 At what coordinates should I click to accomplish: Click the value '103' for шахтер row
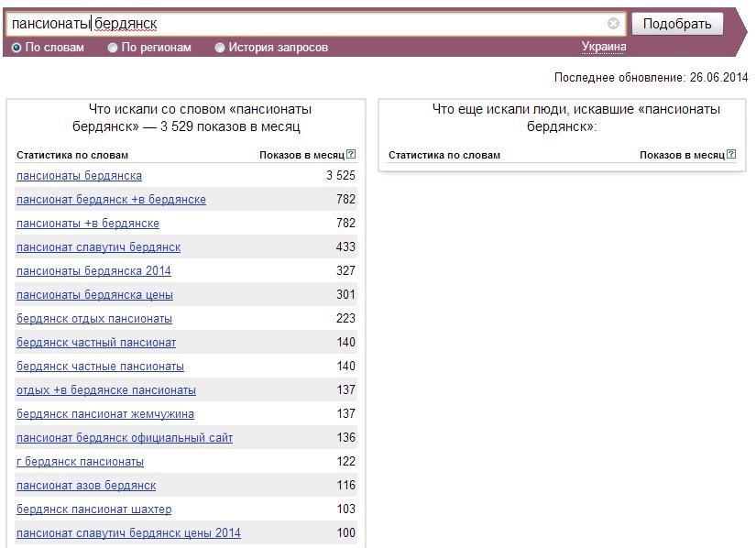[345, 509]
